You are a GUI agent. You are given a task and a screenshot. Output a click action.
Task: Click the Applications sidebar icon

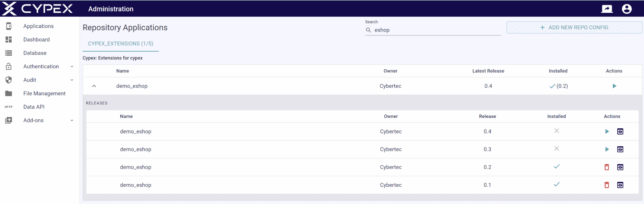pos(9,26)
